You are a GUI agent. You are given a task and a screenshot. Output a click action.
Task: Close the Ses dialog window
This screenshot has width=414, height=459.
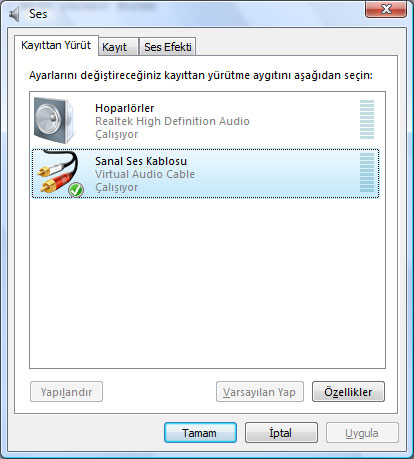coord(386,9)
